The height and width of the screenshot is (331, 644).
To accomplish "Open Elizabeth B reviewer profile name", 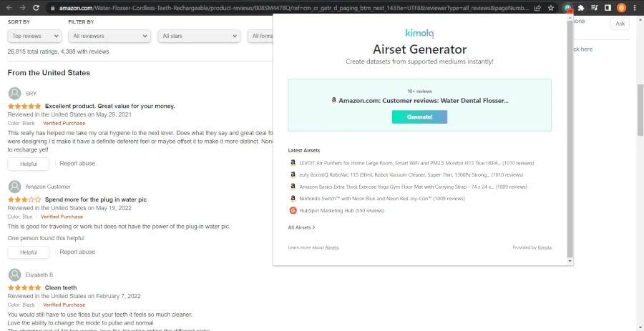I will [x=39, y=275].
